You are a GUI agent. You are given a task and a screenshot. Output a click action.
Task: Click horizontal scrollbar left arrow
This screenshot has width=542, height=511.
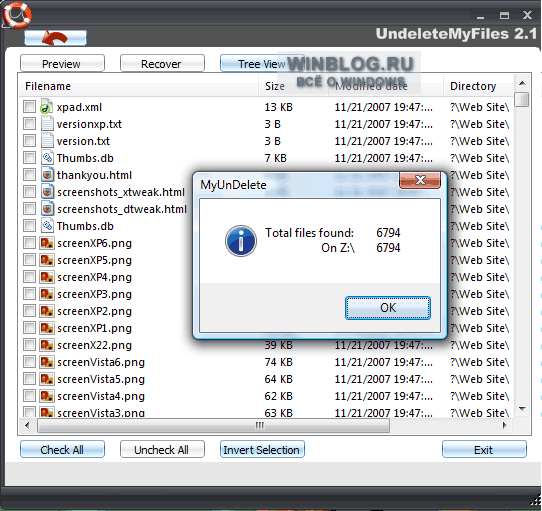[x=27, y=425]
